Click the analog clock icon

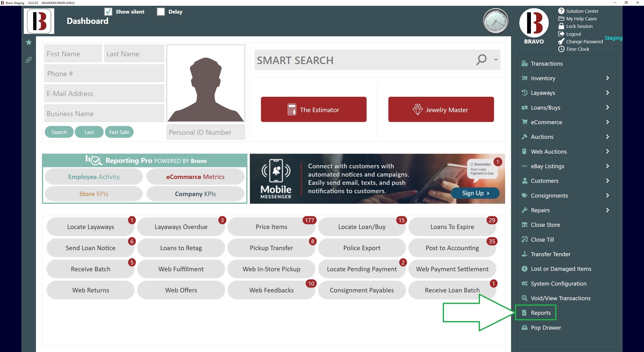pyautogui.click(x=496, y=21)
